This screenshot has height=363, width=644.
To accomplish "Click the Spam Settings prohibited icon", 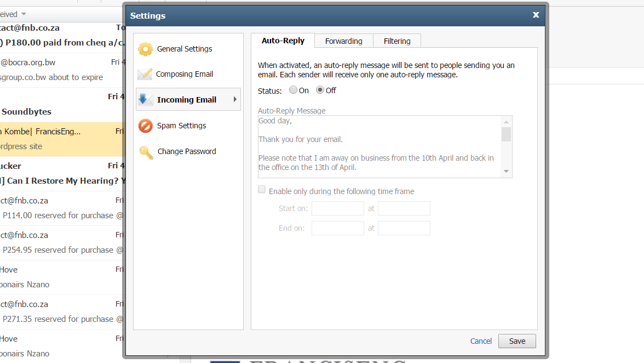I will click(x=145, y=126).
